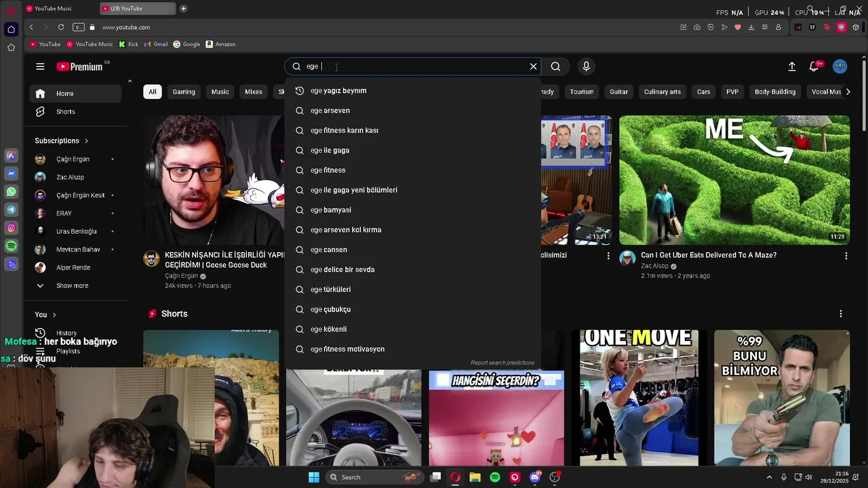Open Shorts in sidebar
868x488 pixels.
75,112
